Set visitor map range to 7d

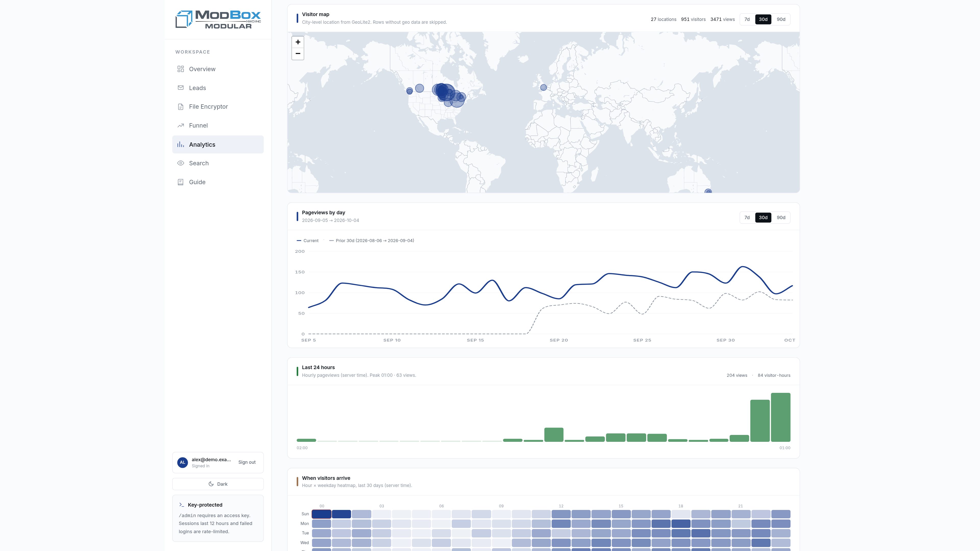(x=747, y=19)
